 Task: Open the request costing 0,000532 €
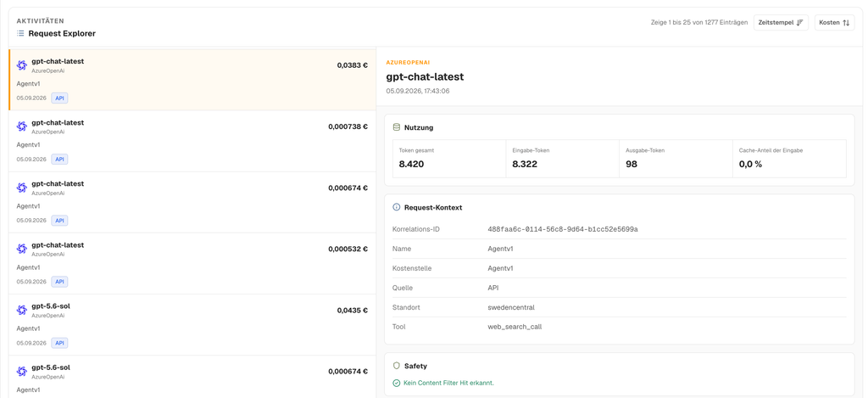coord(192,264)
